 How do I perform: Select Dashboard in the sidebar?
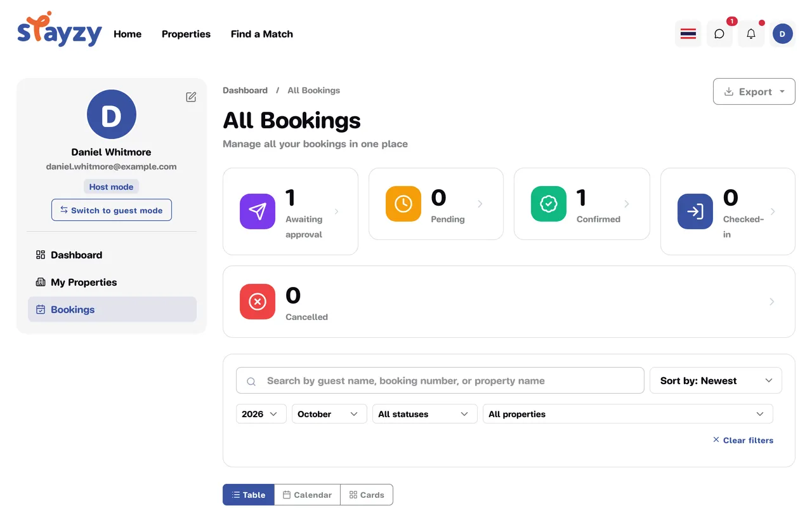click(112, 255)
